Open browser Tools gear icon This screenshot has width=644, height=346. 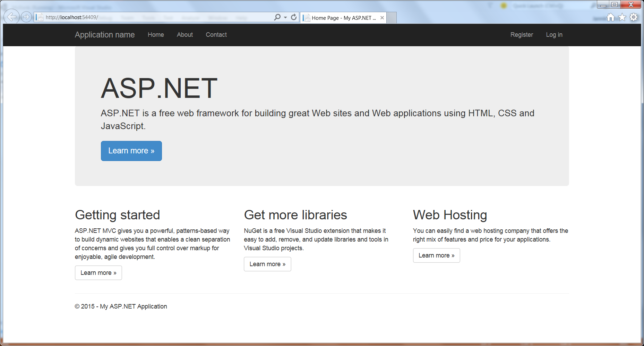coord(634,17)
